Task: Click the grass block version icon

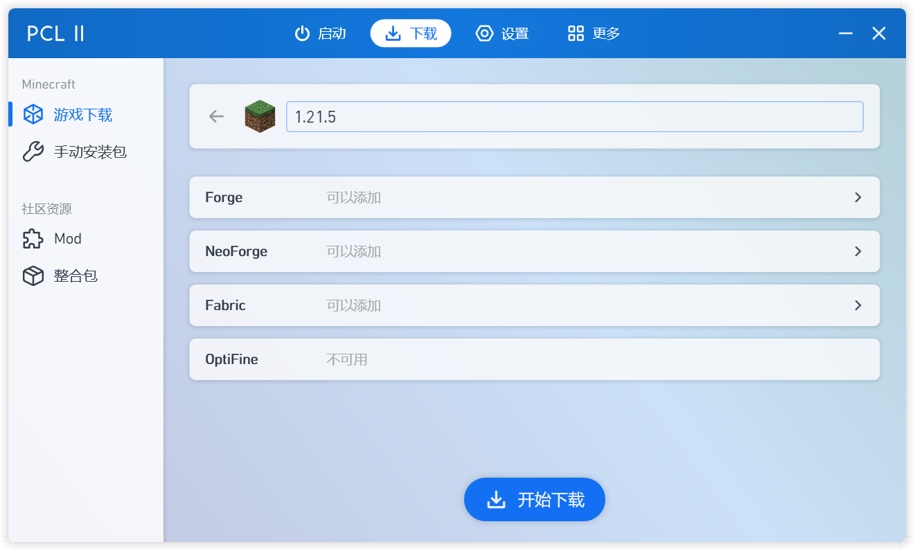Action: (x=260, y=116)
